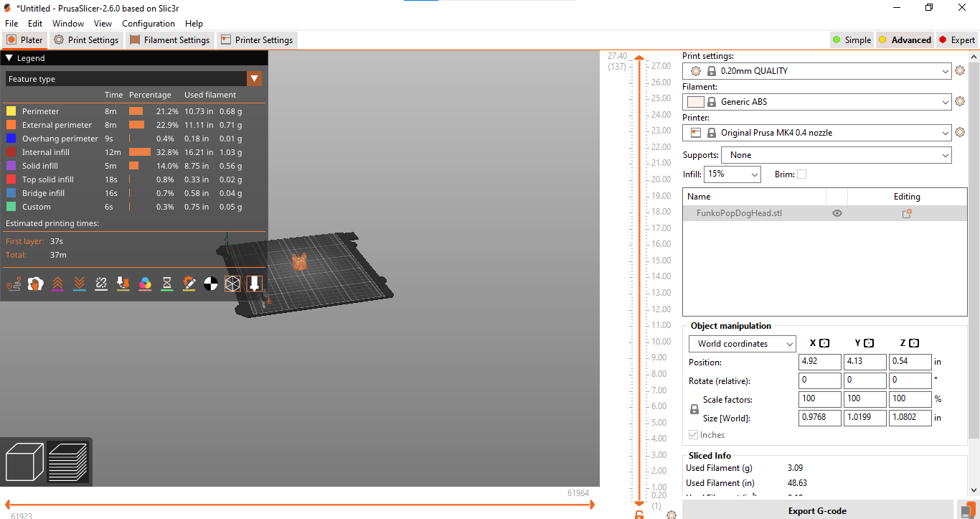Switch to Advanced mode

click(x=905, y=40)
